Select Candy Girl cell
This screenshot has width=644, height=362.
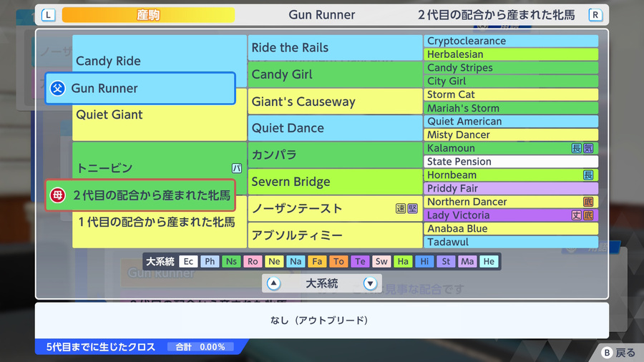pyautogui.click(x=335, y=74)
